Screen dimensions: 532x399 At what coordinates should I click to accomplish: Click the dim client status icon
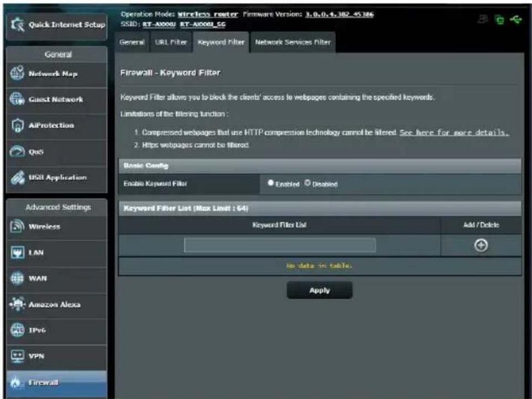tap(482, 20)
